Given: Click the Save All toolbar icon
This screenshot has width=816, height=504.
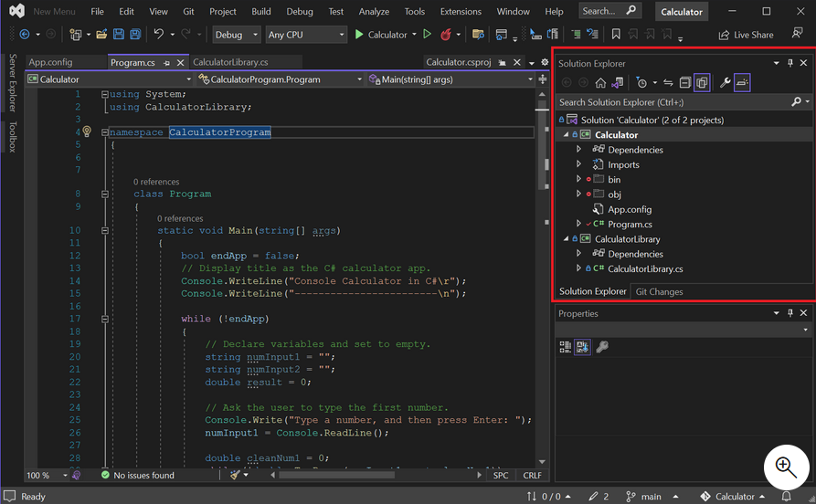Looking at the screenshot, I should tap(135, 35).
